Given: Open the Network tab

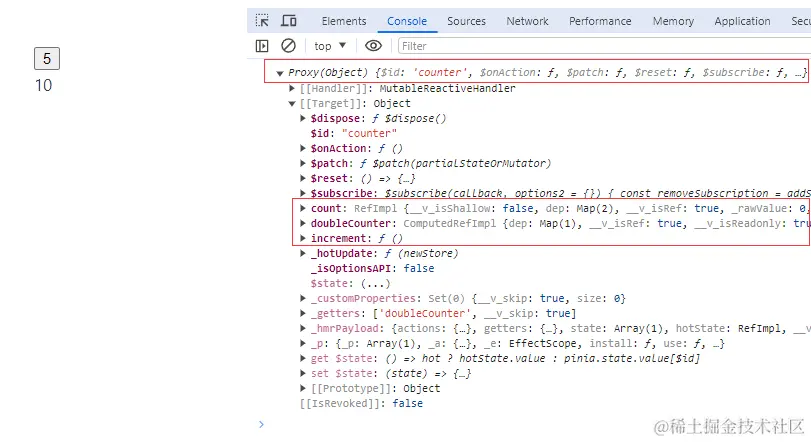Looking at the screenshot, I should click(527, 21).
